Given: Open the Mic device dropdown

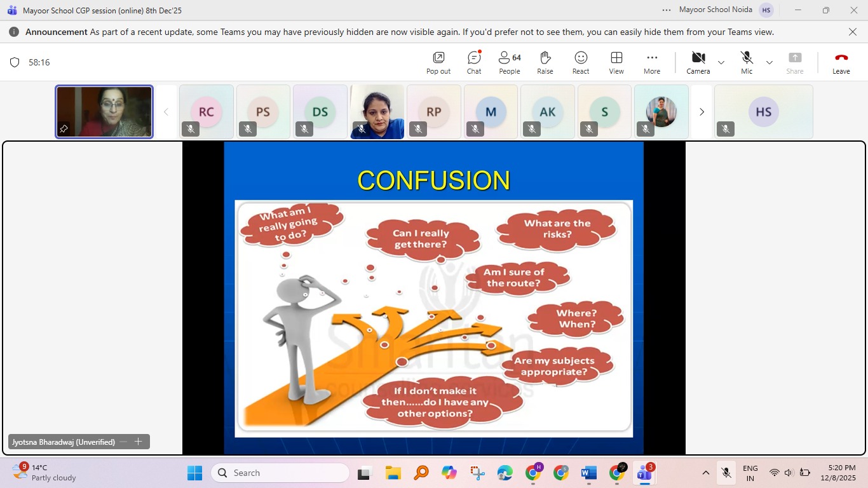Looking at the screenshot, I should [x=770, y=63].
